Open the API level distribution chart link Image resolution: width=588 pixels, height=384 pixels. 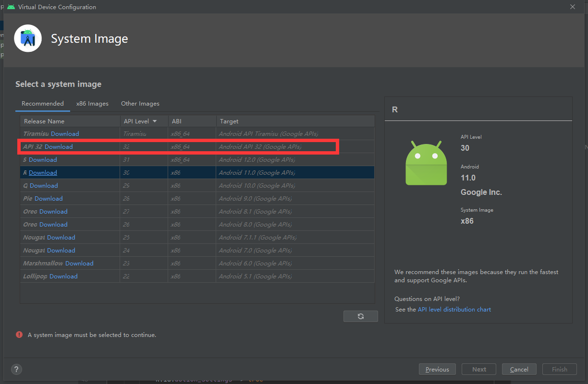click(454, 310)
